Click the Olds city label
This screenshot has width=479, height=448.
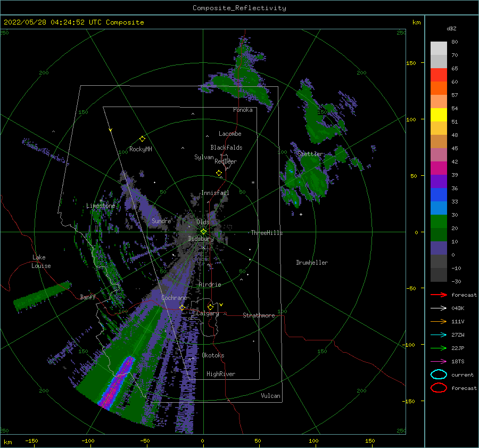point(203,222)
